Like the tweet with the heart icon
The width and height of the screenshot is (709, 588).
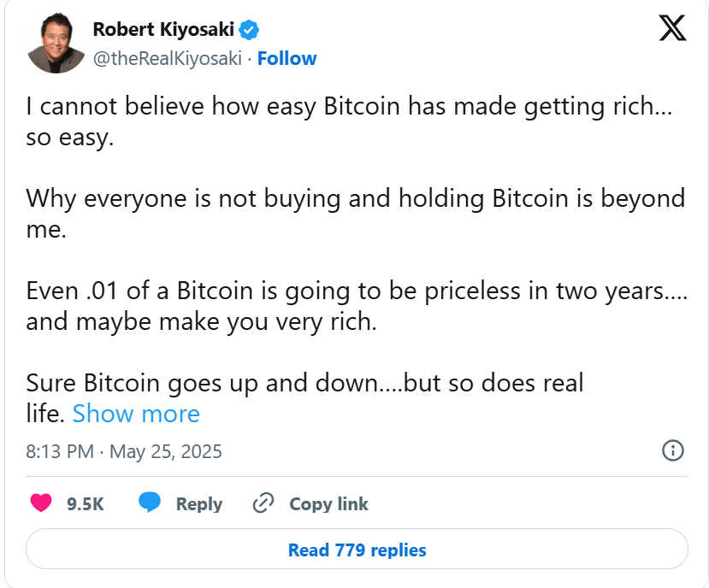[x=41, y=503]
